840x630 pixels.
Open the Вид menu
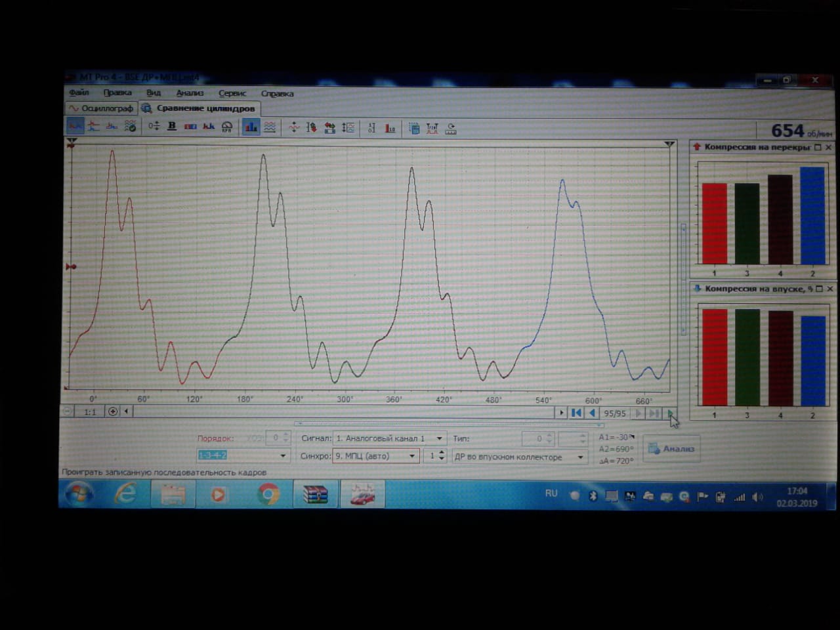click(x=154, y=93)
